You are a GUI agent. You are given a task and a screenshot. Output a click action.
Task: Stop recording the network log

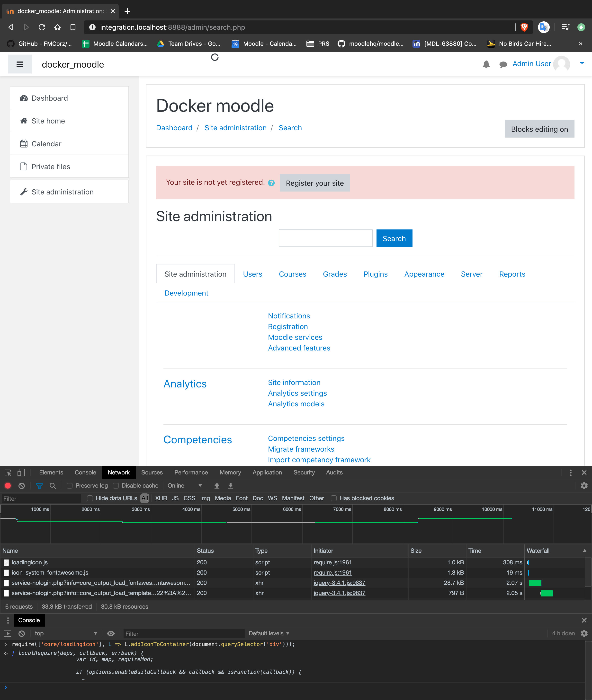pos(8,486)
